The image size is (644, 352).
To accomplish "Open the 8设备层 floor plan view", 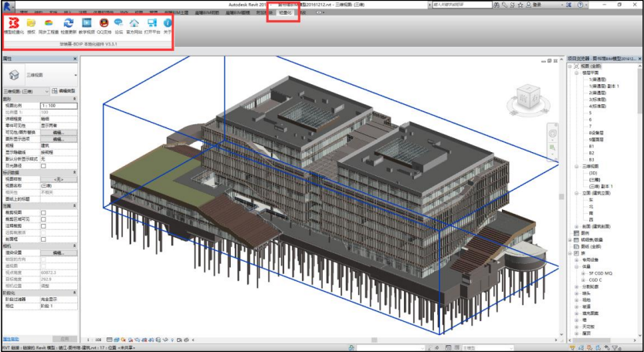I will tap(595, 133).
